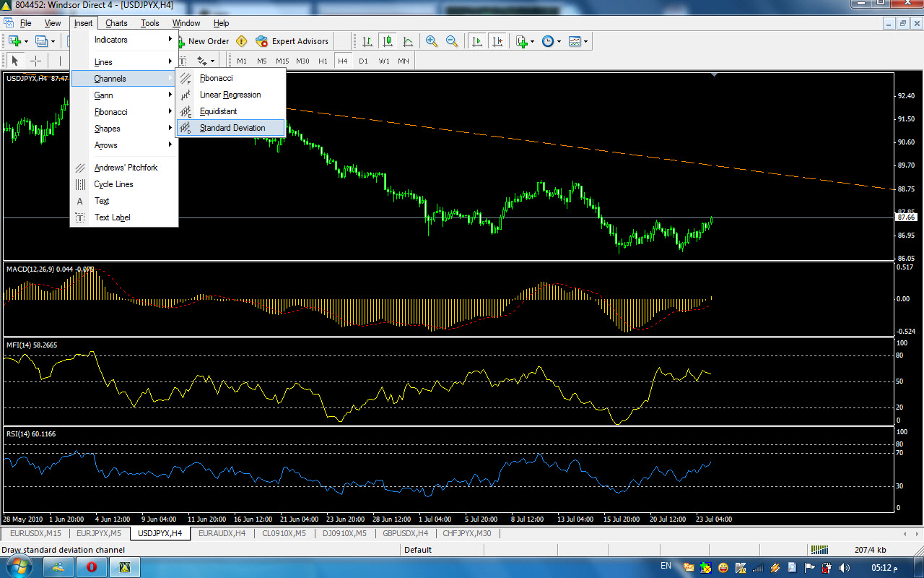
Task: Open the Help menu
Action: 221,23
